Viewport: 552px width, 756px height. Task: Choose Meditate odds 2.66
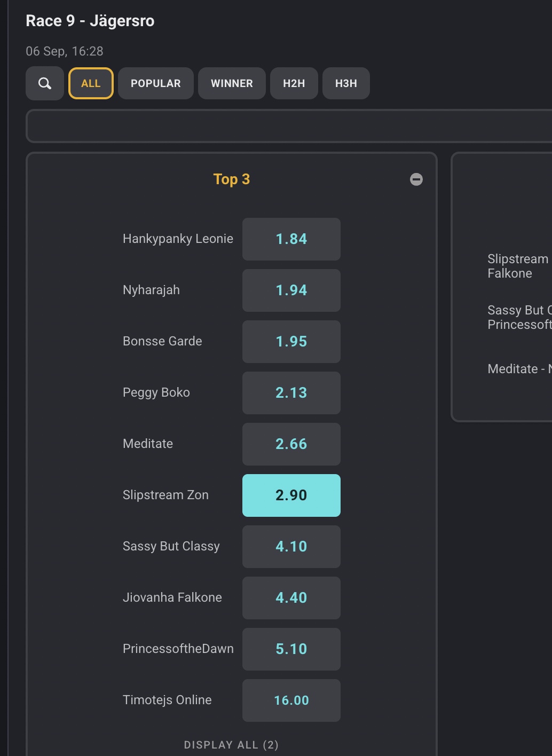click(x=291, y=444)
